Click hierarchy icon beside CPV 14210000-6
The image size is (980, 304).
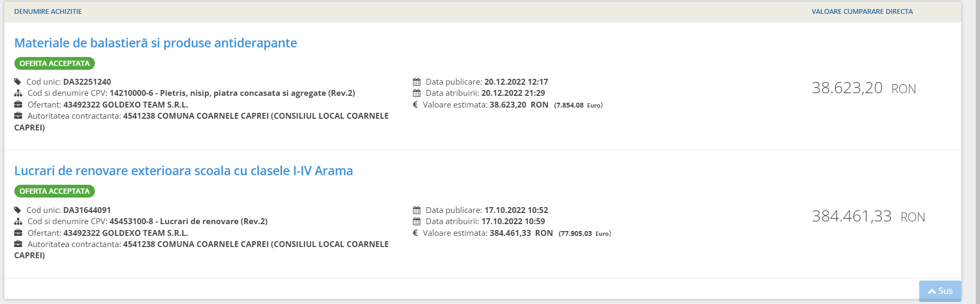click(x=18, y=93)
